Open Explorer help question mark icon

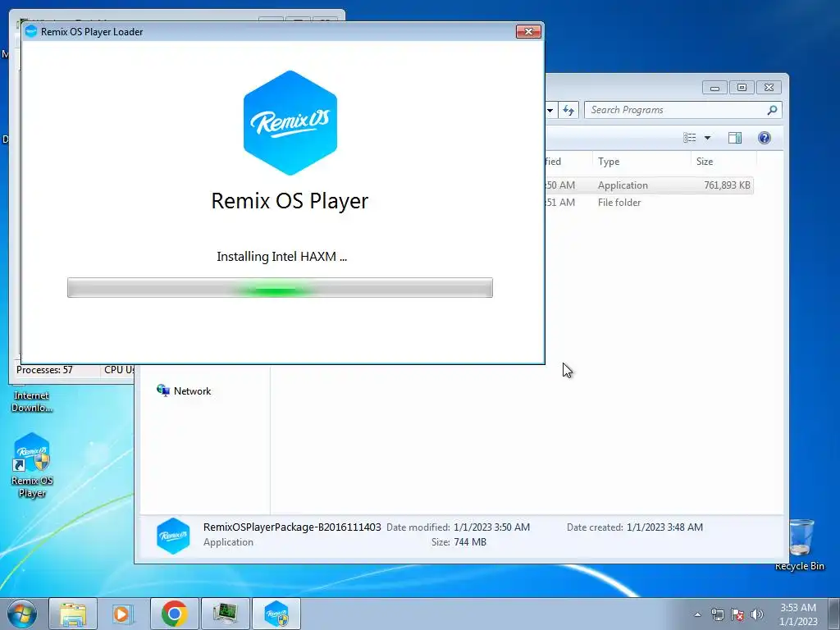pos(764,138)
